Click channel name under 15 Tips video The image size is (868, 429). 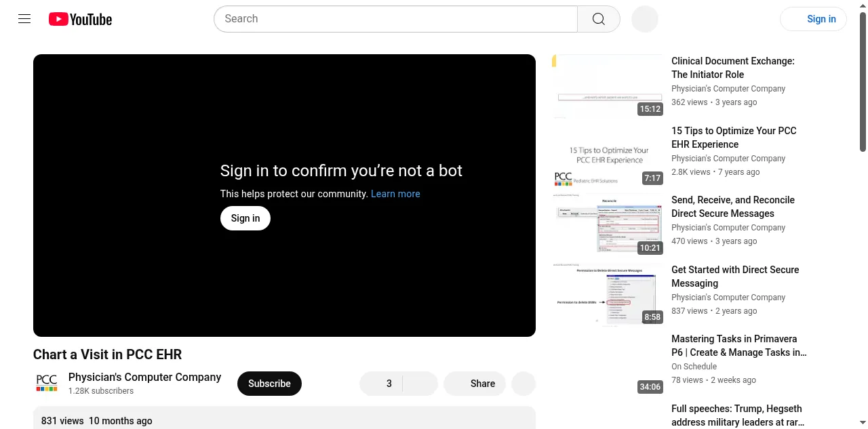tap(728, 159)
